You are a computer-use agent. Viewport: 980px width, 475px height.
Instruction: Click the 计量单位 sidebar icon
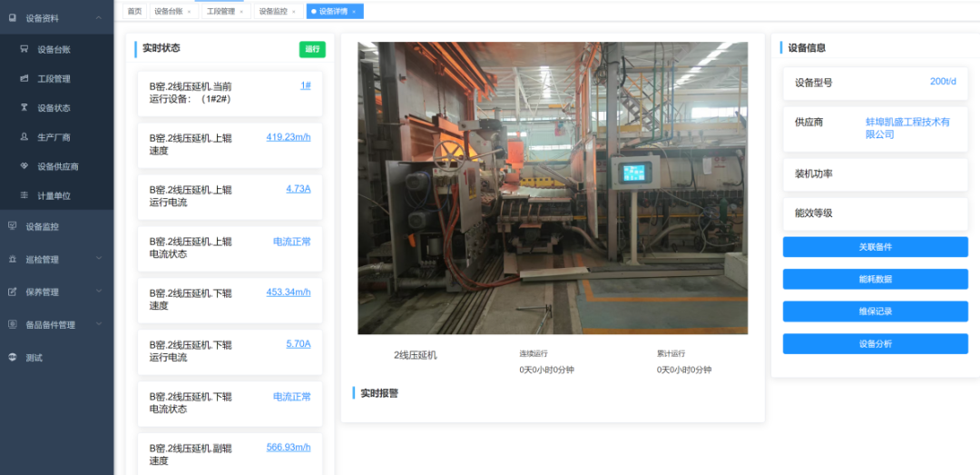[x=24, y=195]
